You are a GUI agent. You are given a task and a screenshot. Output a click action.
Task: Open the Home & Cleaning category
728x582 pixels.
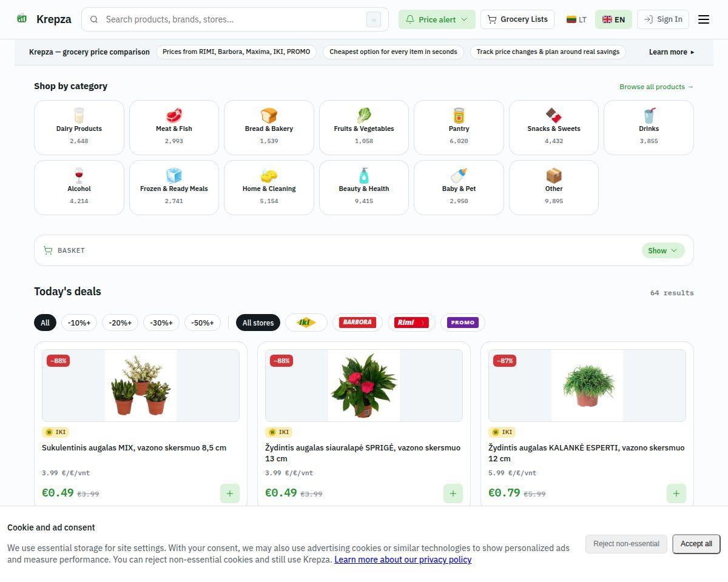[x=269, y=187]
